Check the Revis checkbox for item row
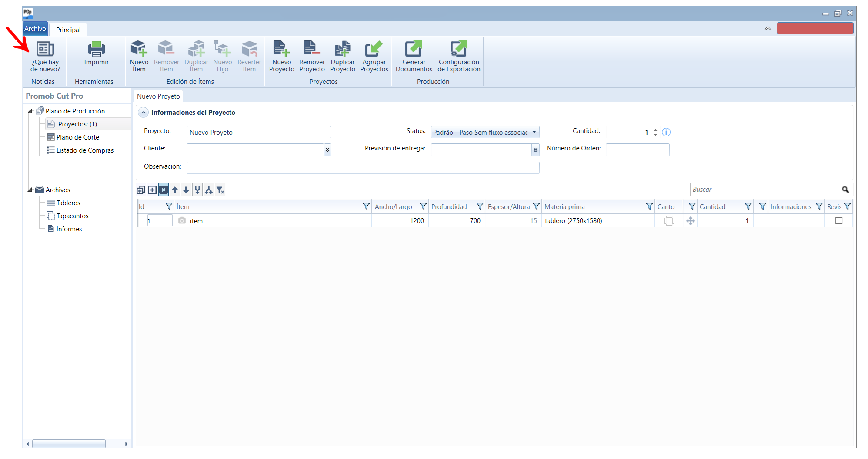Screen dimensions: 868x459 click(839, 221)
